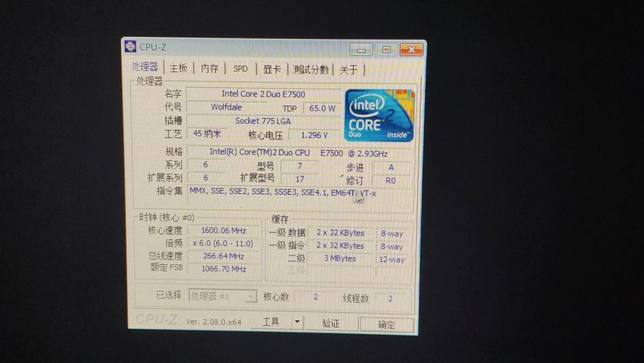Screen dimensions: 644x363
Task: Click the 一级 数据 2 x 32 KBytes value
Action: pyautogui.click(x=340, y=232)
